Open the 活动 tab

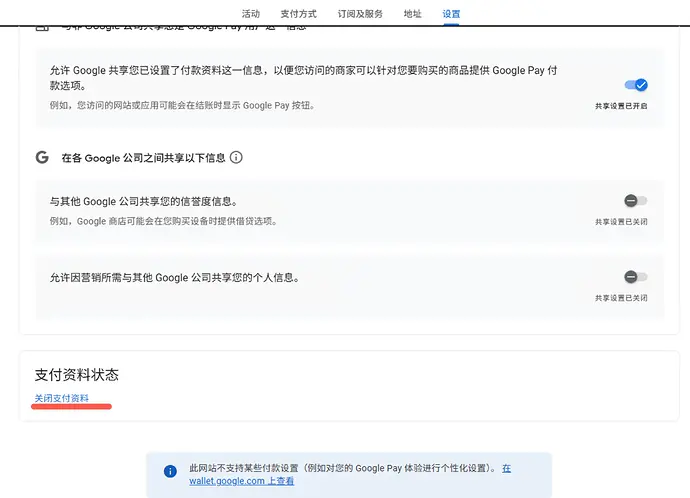click(251, 14)
